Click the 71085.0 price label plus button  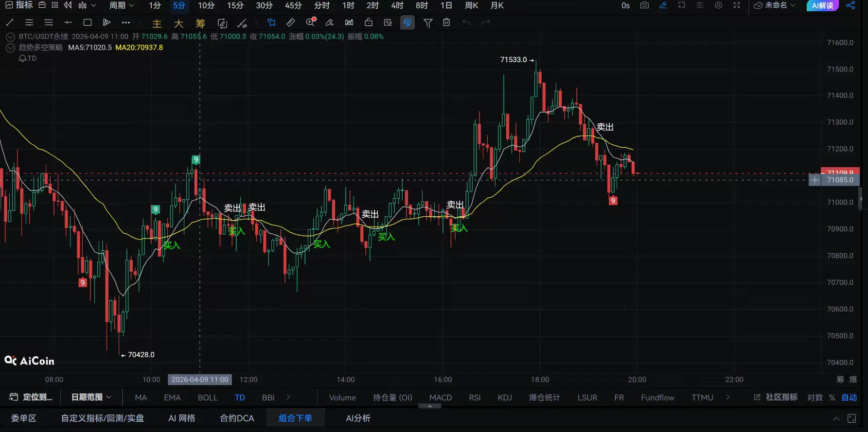(x=815, y=180)
